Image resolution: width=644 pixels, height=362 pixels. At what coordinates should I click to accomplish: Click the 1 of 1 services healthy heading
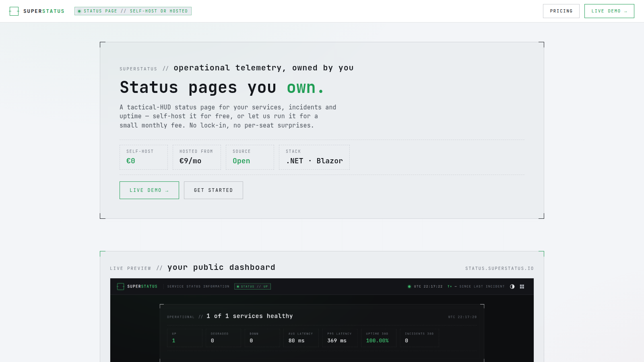tap(250, 316)
